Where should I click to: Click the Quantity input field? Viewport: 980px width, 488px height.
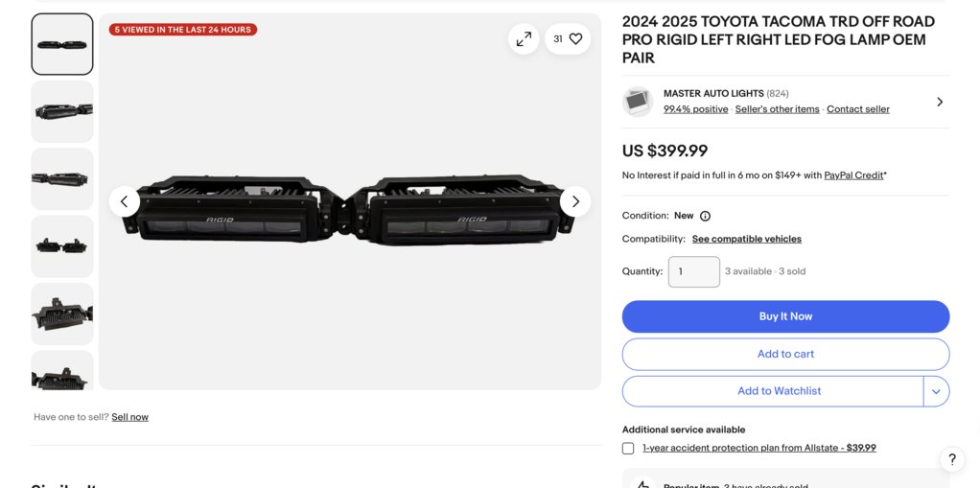[x=693, y=272]
